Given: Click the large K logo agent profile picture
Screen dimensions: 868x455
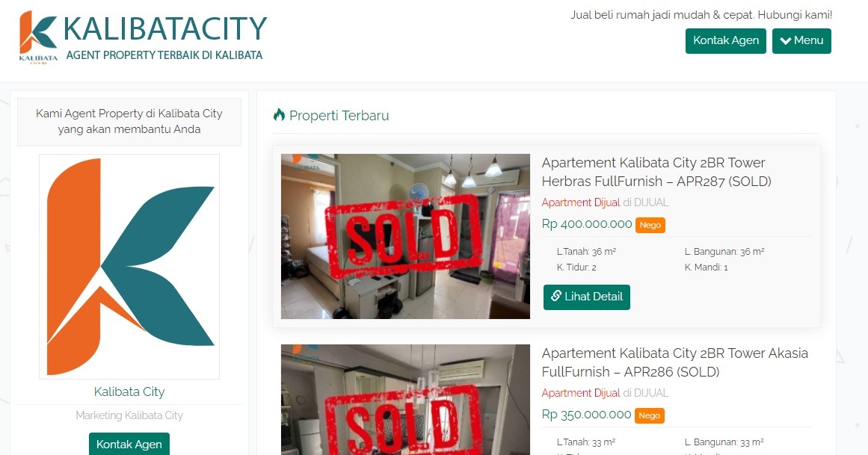Looking at the screenshot, I should click(129, 267).
